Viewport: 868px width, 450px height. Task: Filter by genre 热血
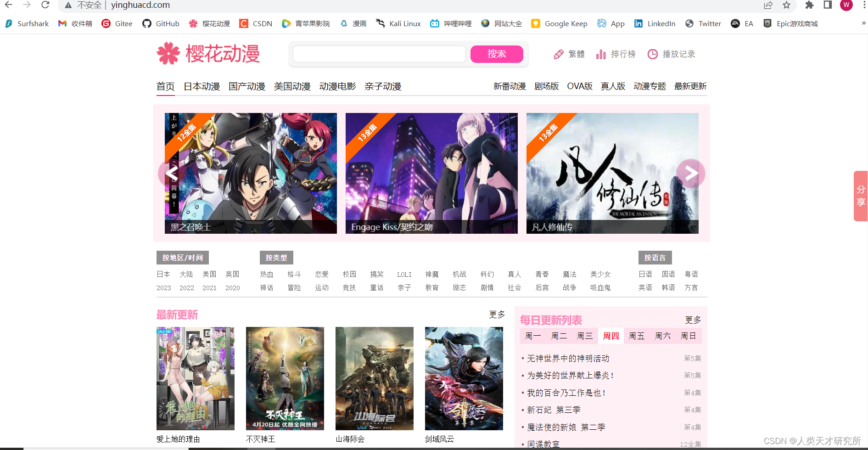pyautogui.click(x=267, y=274)
